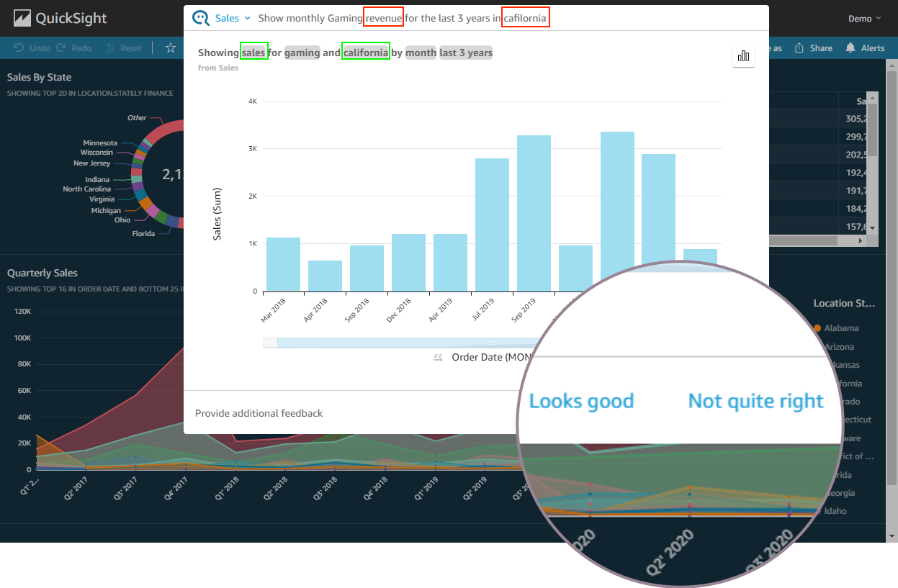
Task: Click the 'sales' term pill
Action: [x=253, y=53]
